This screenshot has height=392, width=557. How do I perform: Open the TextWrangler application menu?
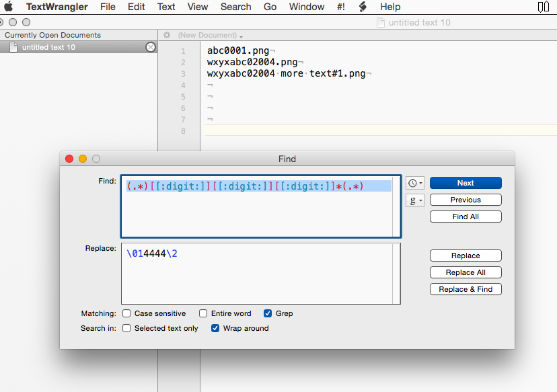click(57, 7)
